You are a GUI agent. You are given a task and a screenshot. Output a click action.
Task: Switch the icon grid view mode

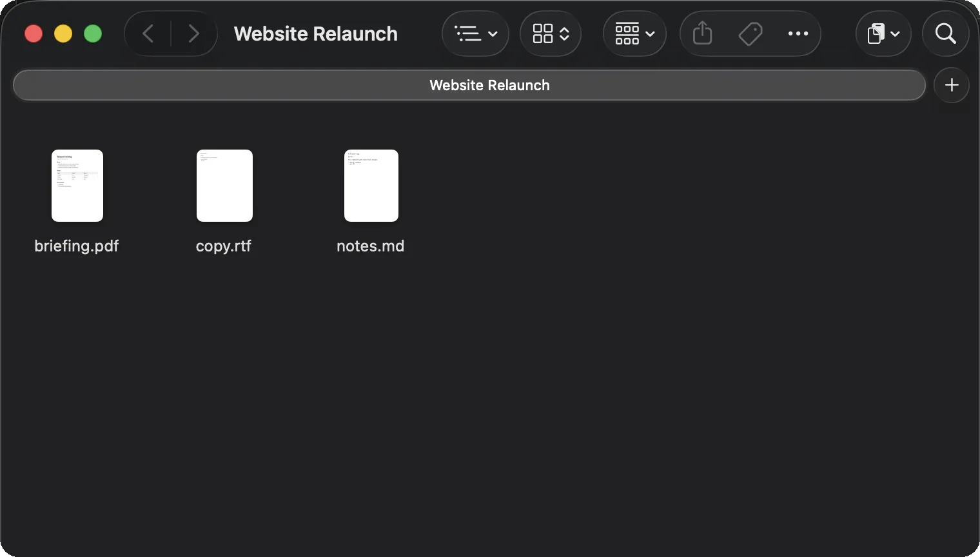(x=551, y=34)
